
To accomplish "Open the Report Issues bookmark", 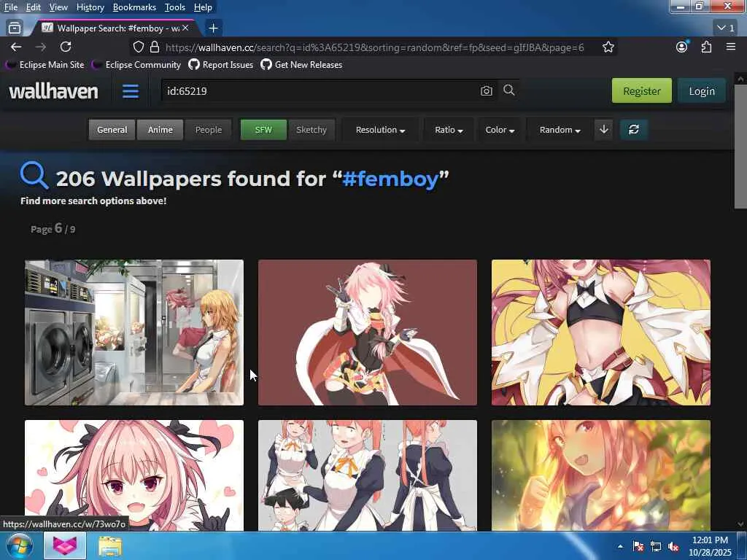I will click(221, 64).
